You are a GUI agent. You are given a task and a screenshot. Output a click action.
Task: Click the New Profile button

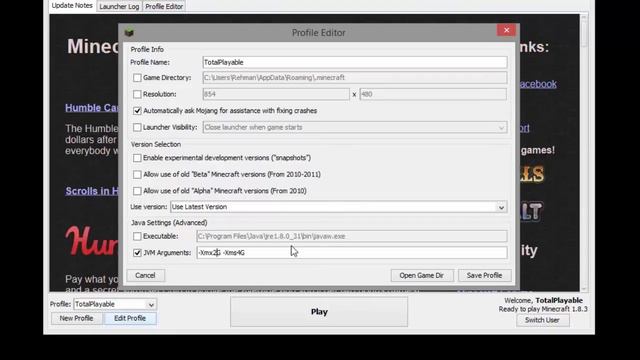pos(76,318)
